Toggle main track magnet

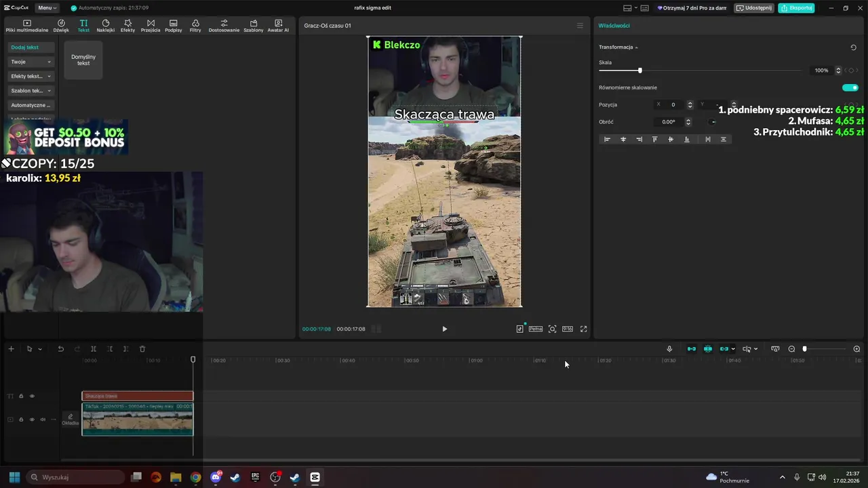pos(692,349)
